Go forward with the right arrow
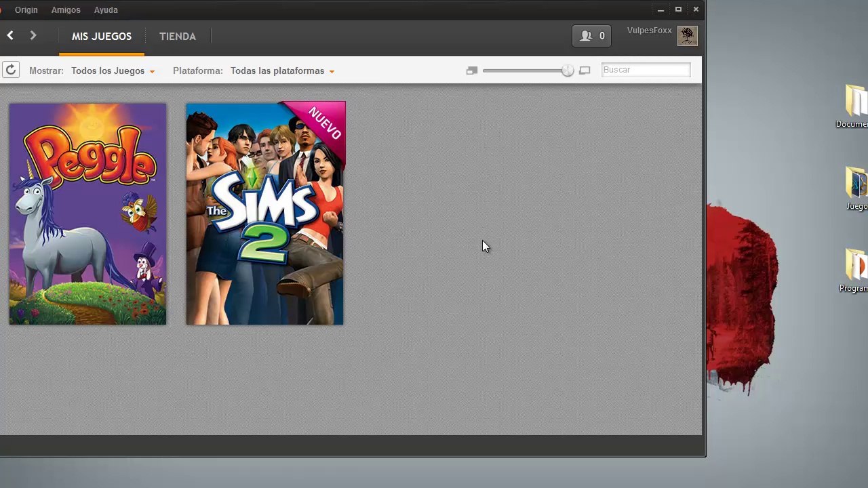 [33, 35]
